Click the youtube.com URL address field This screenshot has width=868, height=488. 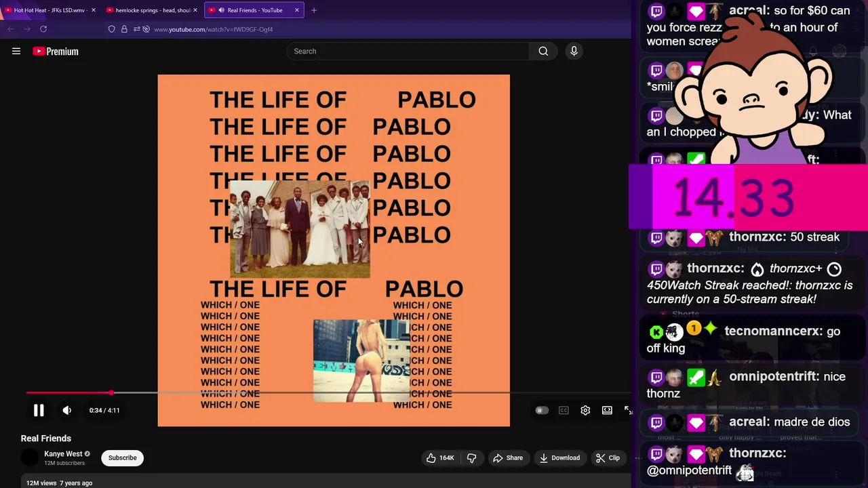(x=213, y=29)
